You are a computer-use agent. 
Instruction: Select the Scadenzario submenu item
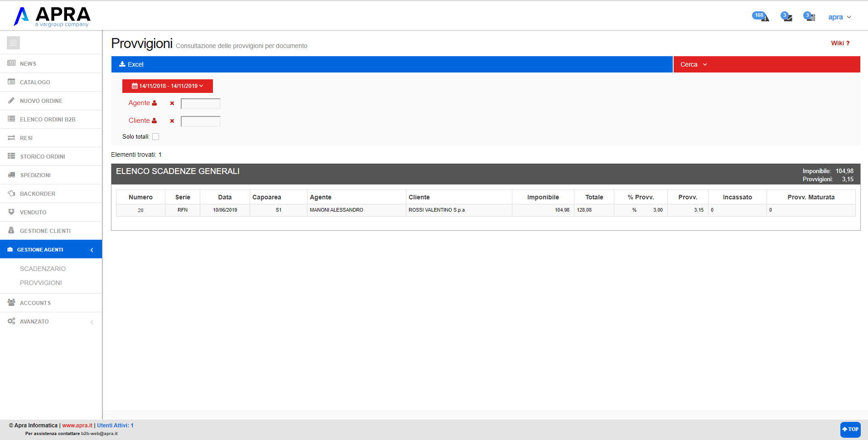(x=43, y=269)
